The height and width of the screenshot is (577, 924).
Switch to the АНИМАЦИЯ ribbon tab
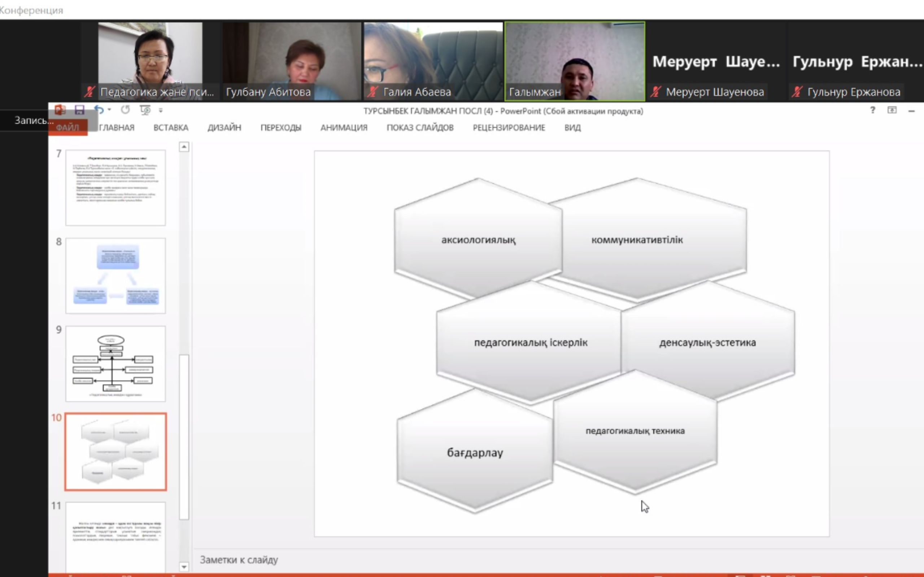344,128
